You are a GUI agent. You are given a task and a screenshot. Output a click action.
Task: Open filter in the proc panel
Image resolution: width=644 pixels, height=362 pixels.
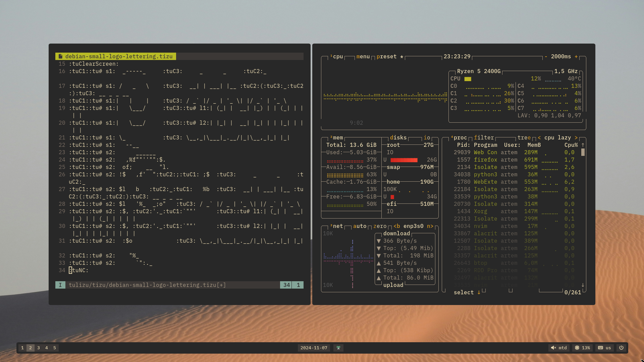pos(484,137)
